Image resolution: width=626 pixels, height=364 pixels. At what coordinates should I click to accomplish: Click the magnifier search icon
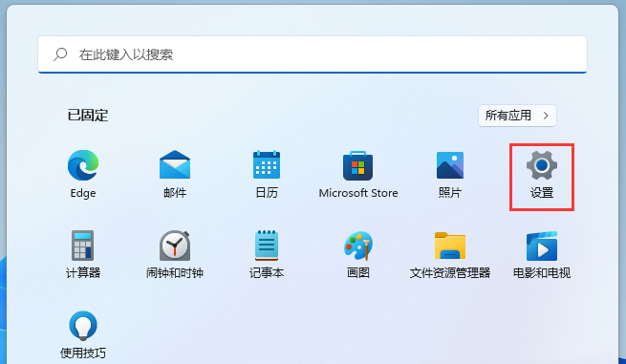(x=60, y=54)
